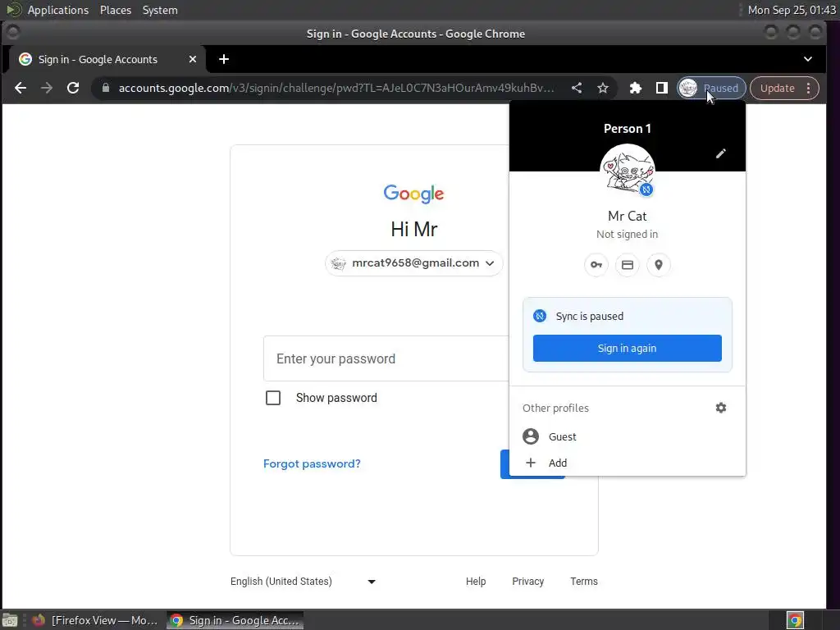Click the Other profiles label
Viewport: 840px width, 630px height.
coord(555,409)
